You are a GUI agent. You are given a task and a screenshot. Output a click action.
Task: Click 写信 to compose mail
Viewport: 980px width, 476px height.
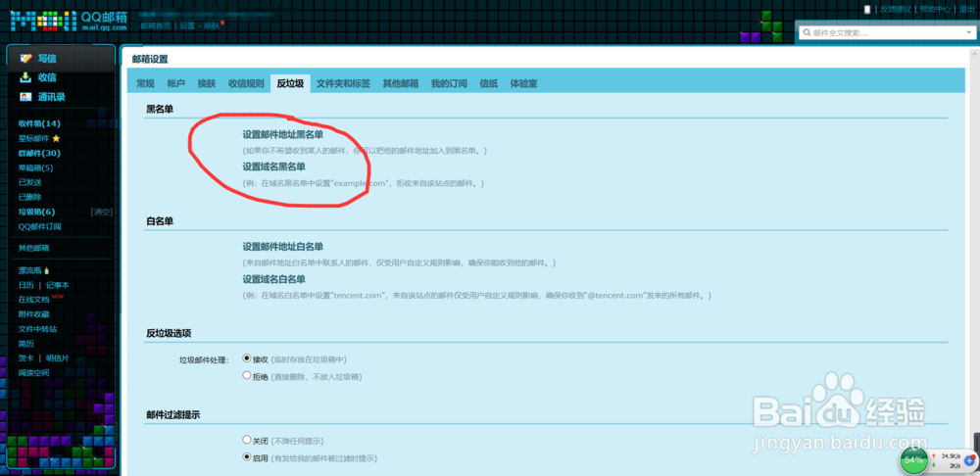click(x=47, y=58)
